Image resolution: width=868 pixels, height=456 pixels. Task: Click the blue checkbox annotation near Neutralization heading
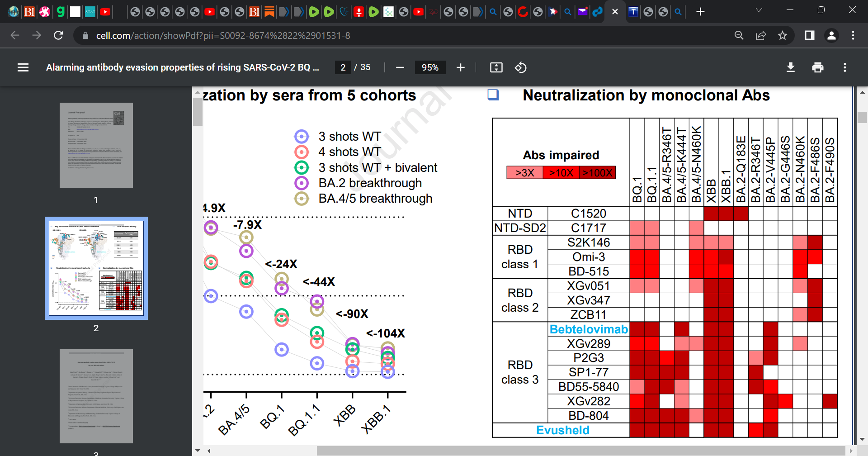[x=493, y=95]
